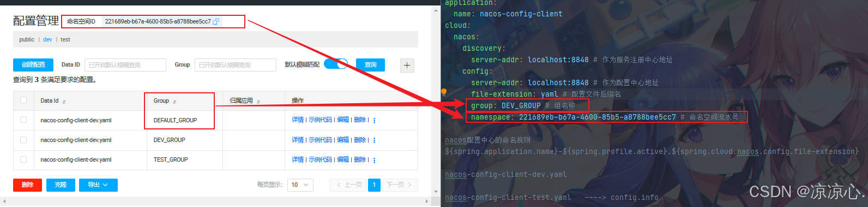Open 示例代码 for the TEST_GROUP row
This screenshot has width=868, height=207.
tap(320, 159)
